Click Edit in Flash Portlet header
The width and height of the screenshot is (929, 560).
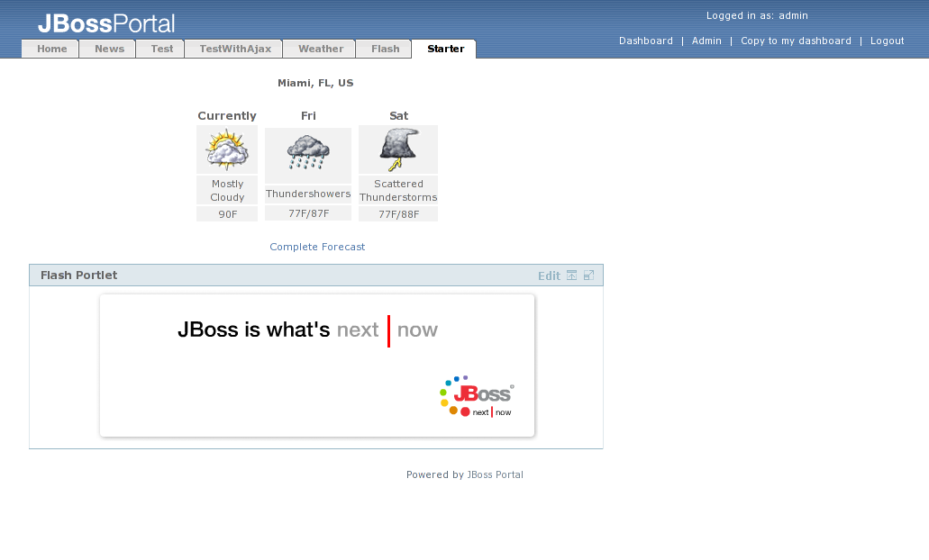(549, 275)
